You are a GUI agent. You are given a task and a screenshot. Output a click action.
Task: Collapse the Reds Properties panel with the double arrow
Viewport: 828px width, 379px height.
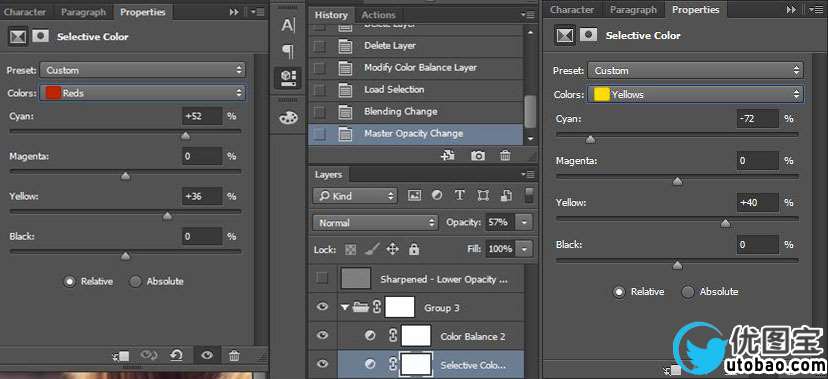click(234, 12)
